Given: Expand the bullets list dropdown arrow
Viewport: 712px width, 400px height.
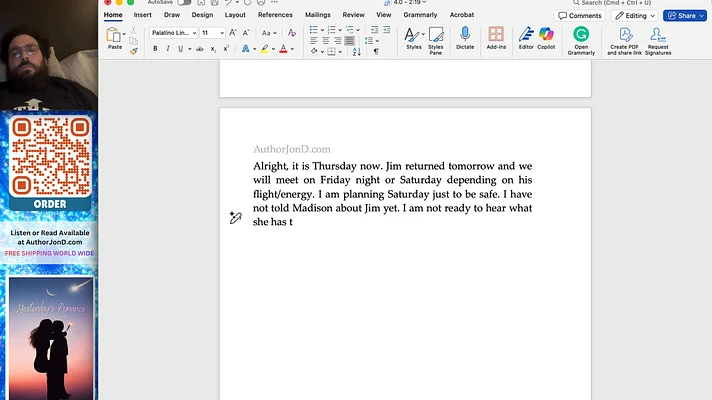Looking at the screenshot, I should (x=322, y=30).
